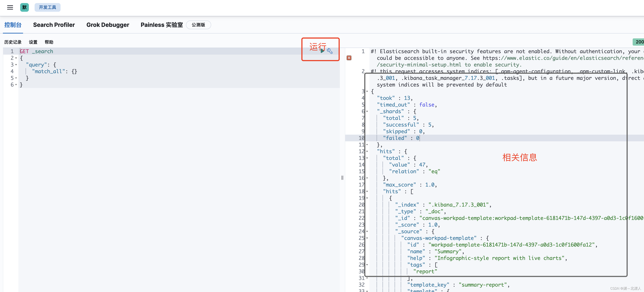Fold the "hits" object on line 12
The image size is (644, 292).
coord(367,152)
